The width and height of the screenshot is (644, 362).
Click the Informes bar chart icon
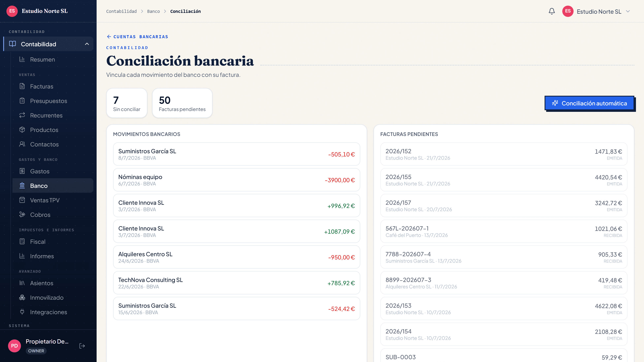tap(22, 256)
